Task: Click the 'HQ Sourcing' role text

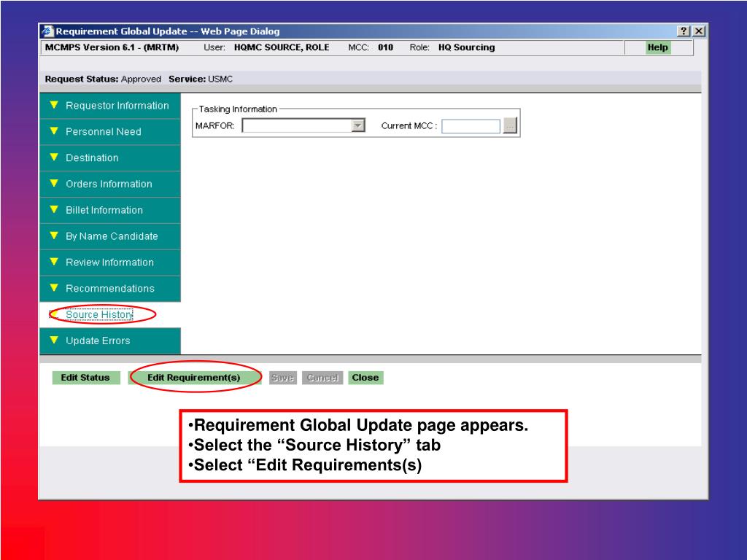Action: coord(466,47)
